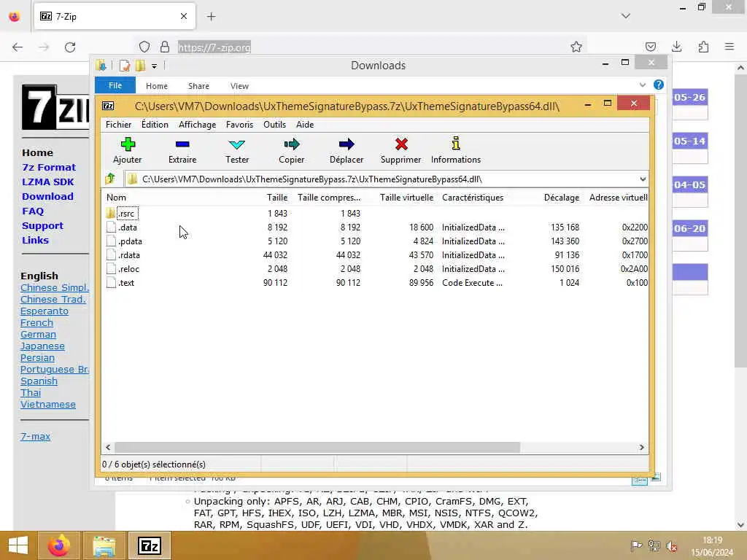
Task: Click the Copier toolbar icon
Action: click(292, 144)
